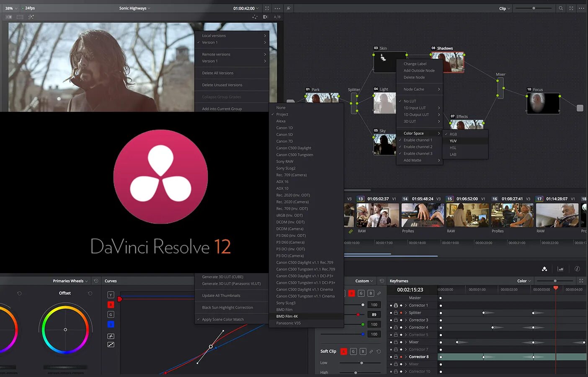This screenshot has height=377, width=588.
Task: Click the clip 13 link icon under thumbnail
Action: point(351,231)
